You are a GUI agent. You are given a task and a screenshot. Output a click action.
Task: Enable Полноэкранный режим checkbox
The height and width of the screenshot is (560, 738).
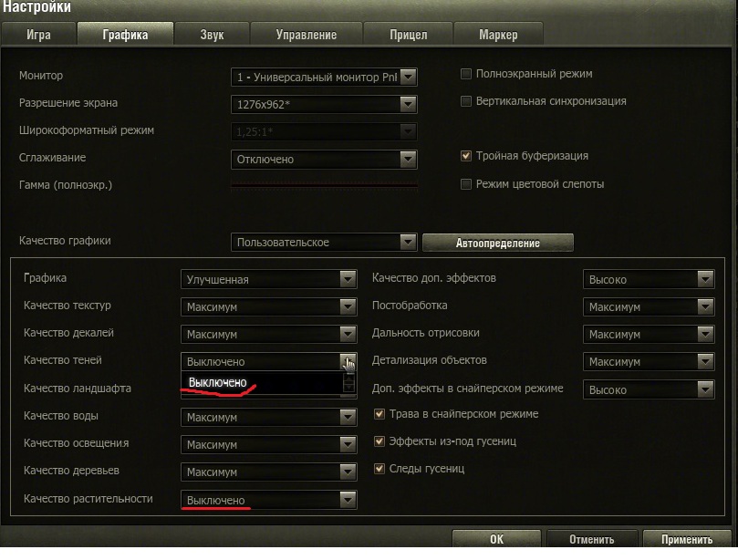pos(466,74)
